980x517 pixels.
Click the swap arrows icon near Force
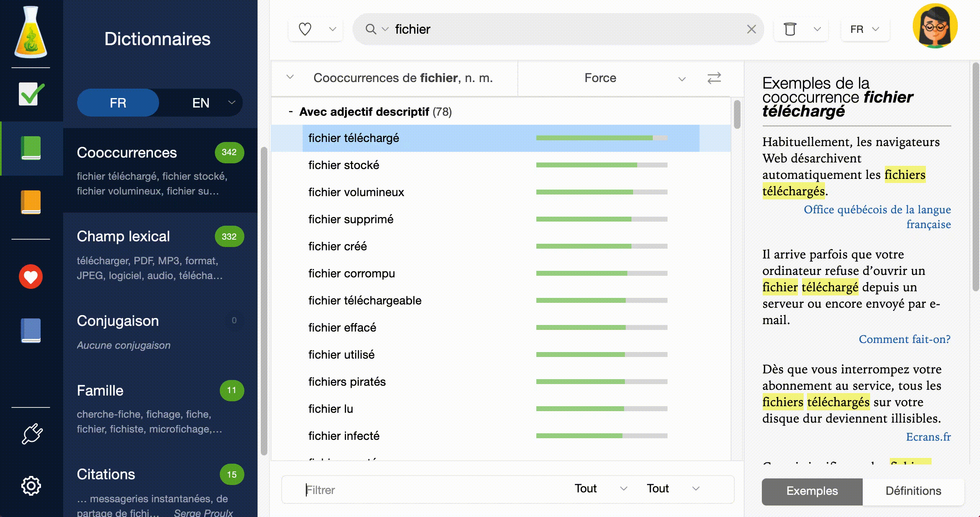[714, 78]
